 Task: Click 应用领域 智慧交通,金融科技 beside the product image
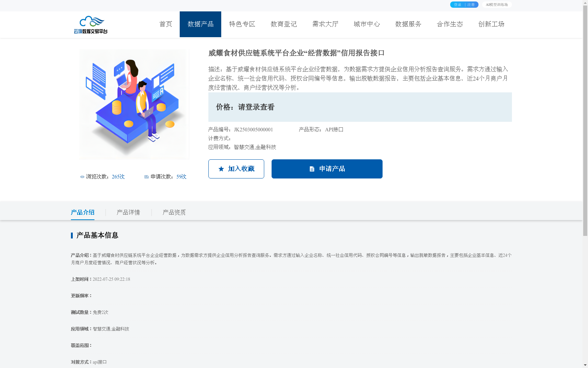point(242,147)
